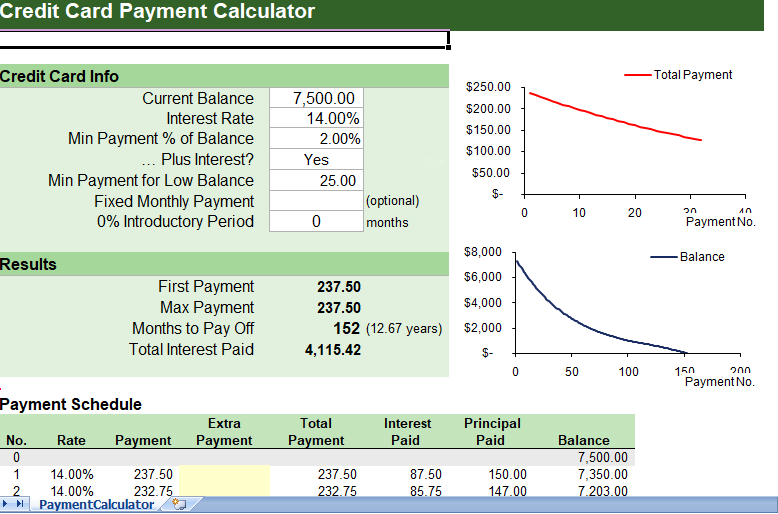Viewport: 778px width, 514px height.
Task: Click the row 1 Balance cell 7,350.00
Action: 603,474
